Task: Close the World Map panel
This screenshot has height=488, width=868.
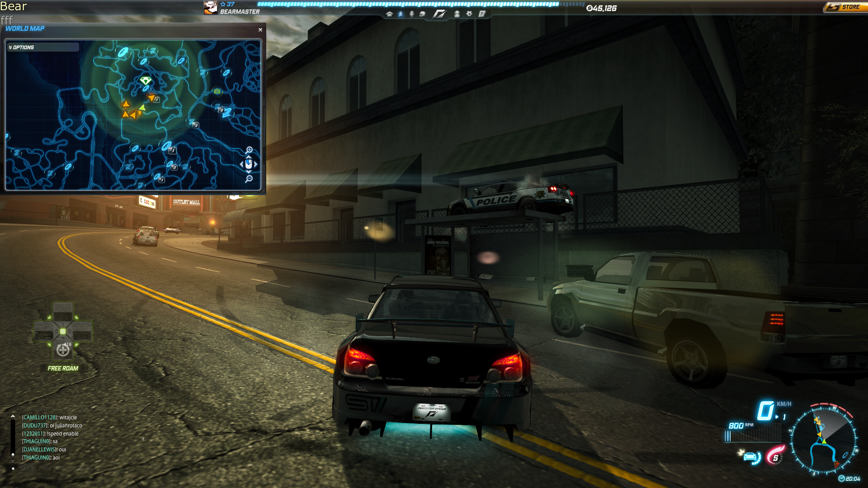Action: coord(260,30)
